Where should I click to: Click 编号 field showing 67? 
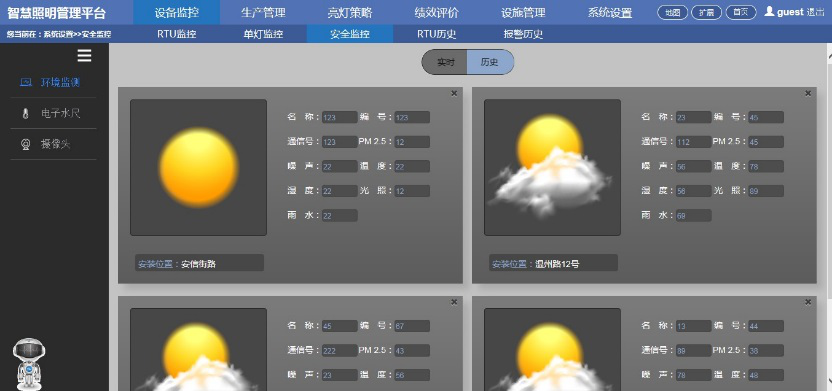[x=412, y=326]
